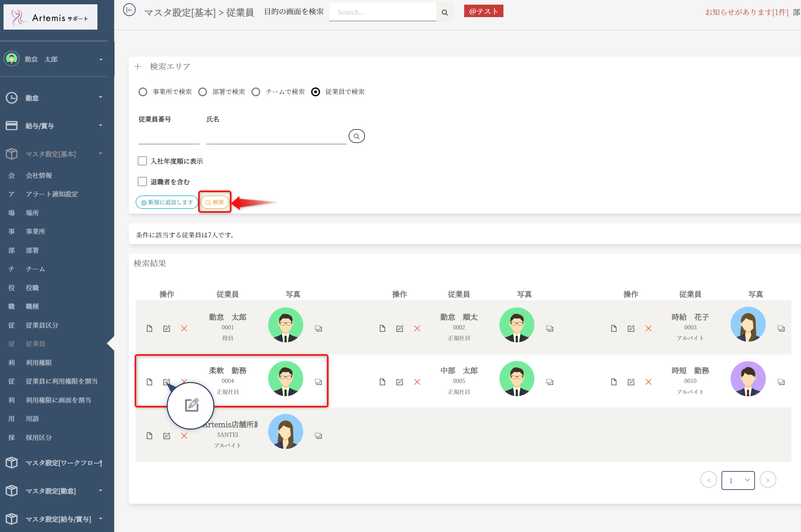Select 部署で検索 radio button
Image resolution: width=801 pixels, height=532 pixels.
tap(203, 92)
